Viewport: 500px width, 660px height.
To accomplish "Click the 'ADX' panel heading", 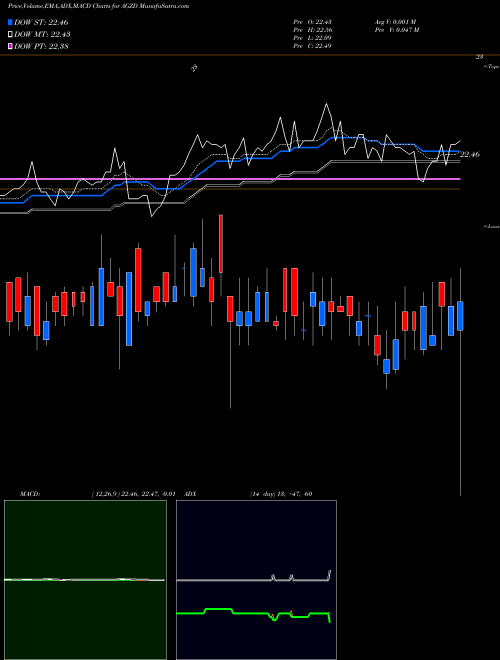I will click(x=191, y=494).
